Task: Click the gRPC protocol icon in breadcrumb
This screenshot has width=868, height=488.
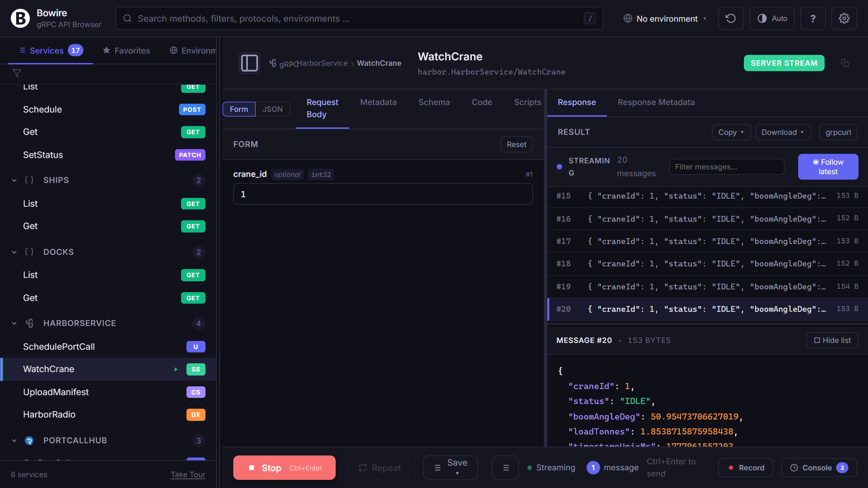Action: (x=273, y=63)
